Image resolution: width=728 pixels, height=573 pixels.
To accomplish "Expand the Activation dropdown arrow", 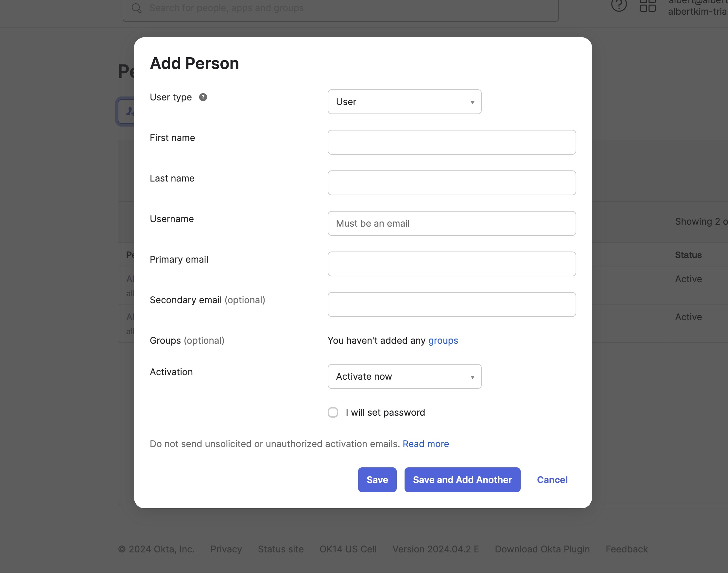I will pyautogui.click(x=472, y=377).
